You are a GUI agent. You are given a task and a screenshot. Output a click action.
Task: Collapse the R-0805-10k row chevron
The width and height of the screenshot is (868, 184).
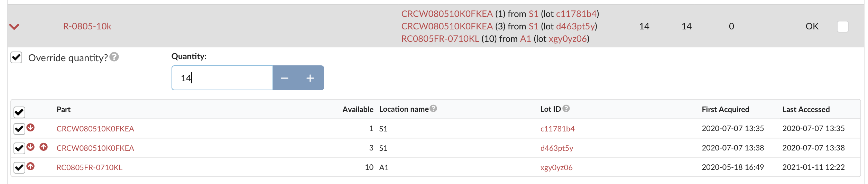click(x=14, y=27)
